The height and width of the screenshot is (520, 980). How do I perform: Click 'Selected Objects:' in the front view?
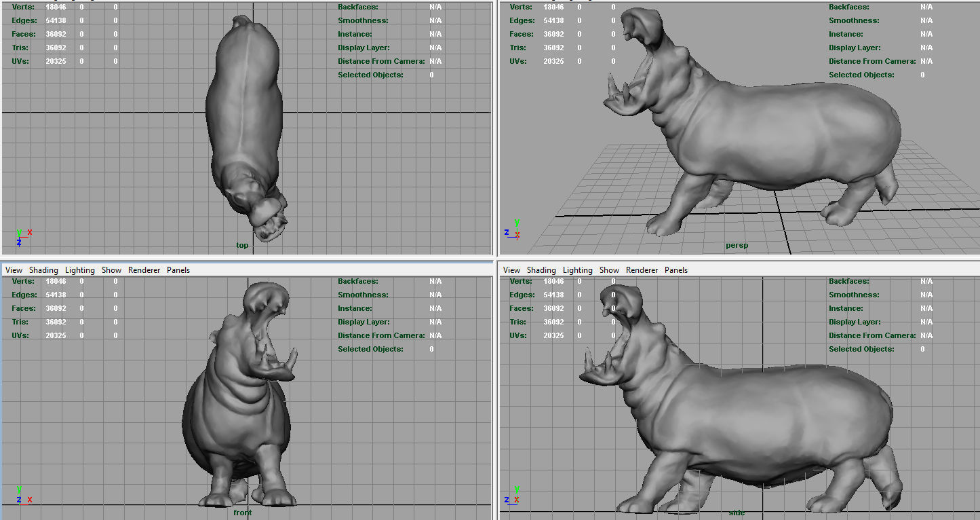tap(370, 349)
